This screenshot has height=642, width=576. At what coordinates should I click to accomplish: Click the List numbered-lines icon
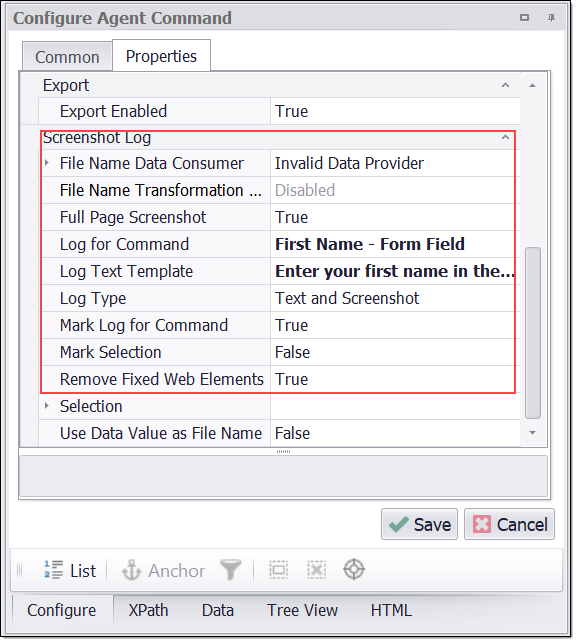coord(53,570)
